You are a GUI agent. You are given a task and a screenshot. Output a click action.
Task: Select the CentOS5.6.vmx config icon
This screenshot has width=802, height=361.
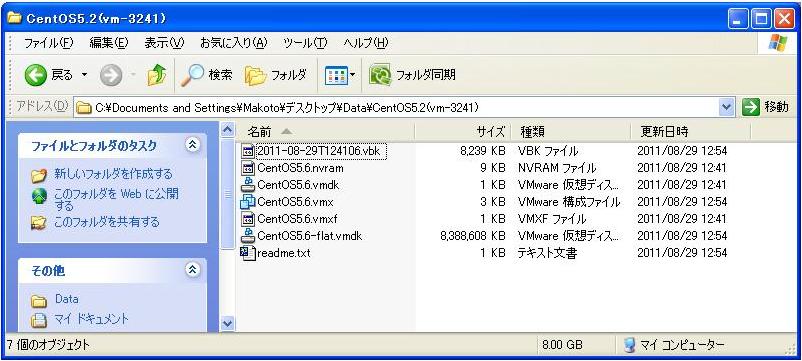248,201
